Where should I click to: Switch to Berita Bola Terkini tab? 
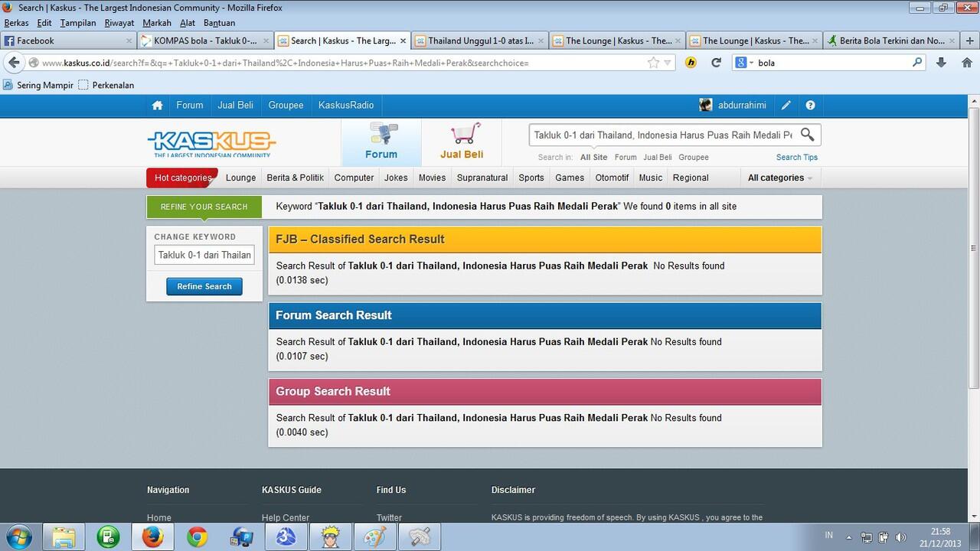(891, 41)
